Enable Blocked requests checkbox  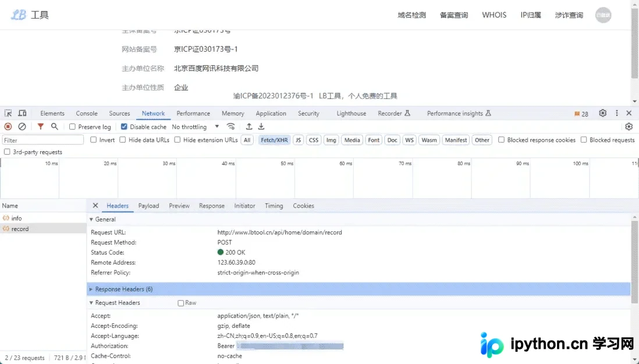tap(584, 140)
